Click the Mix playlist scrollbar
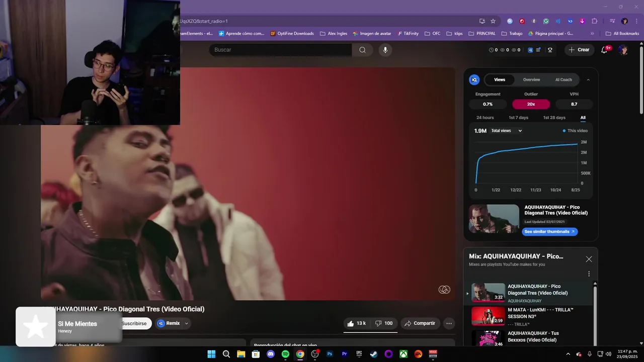Viewport: 644px width, 362px height. coord(595,317)
